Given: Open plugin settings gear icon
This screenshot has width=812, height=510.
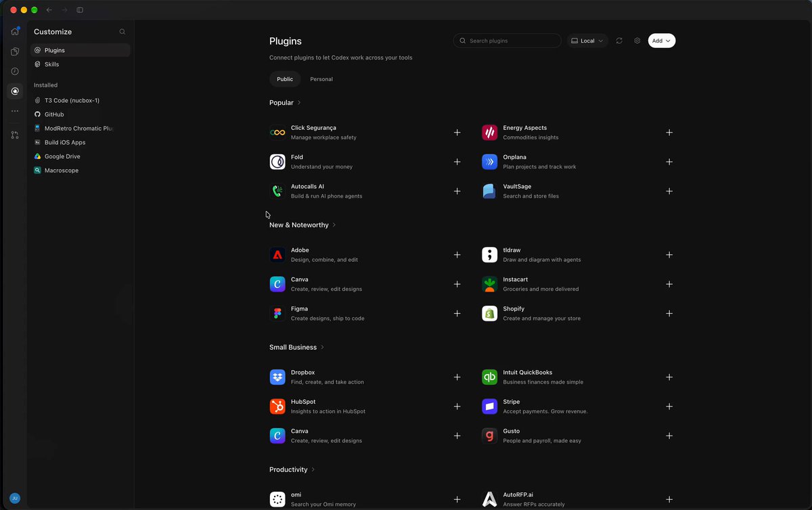Looking at the screenshot, I should (637, 41).
